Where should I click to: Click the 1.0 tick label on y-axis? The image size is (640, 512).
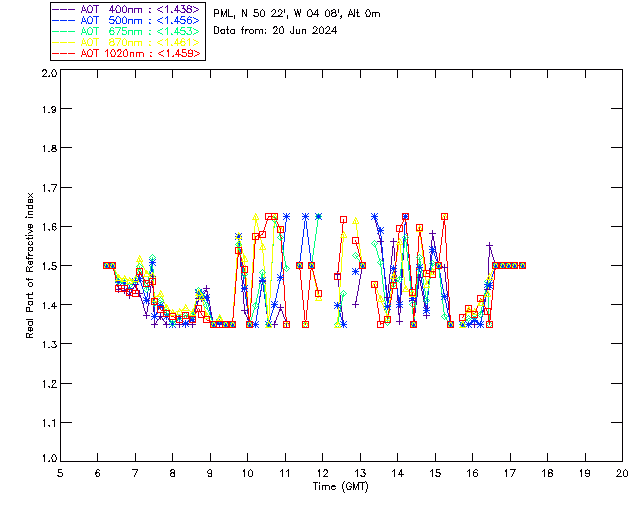click(48, 460)
